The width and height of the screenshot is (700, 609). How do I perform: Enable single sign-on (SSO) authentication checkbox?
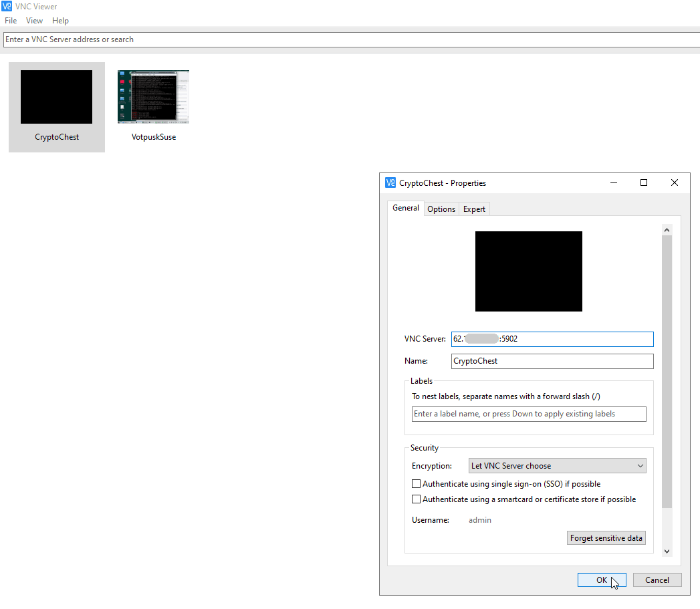pyautogui.click(x=416, y=484)
